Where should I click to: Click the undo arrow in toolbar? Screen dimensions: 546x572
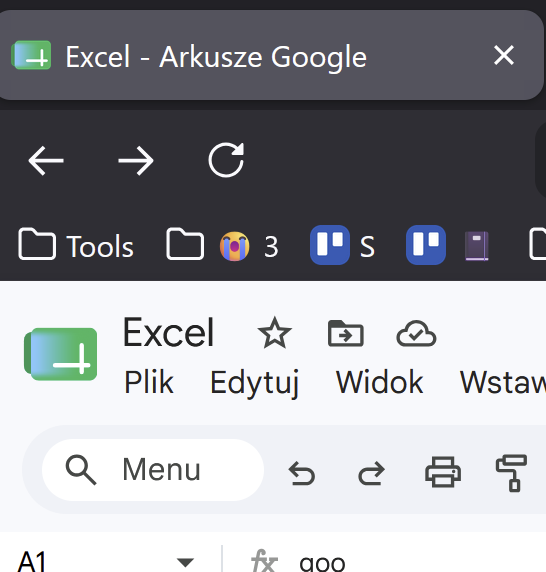point(302,473)
